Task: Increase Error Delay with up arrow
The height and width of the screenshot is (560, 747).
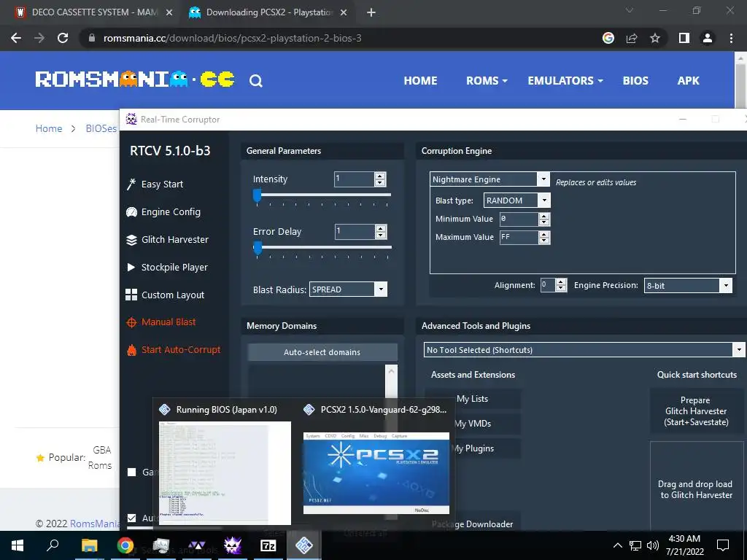Action: click(x=380, y=228)
